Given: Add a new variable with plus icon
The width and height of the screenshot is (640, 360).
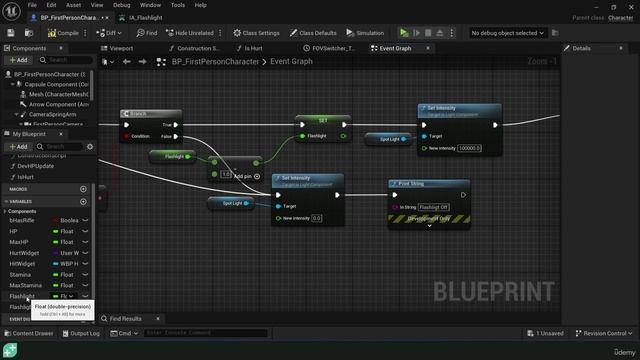Looking at the screenshot, I should tap(83, 202).
